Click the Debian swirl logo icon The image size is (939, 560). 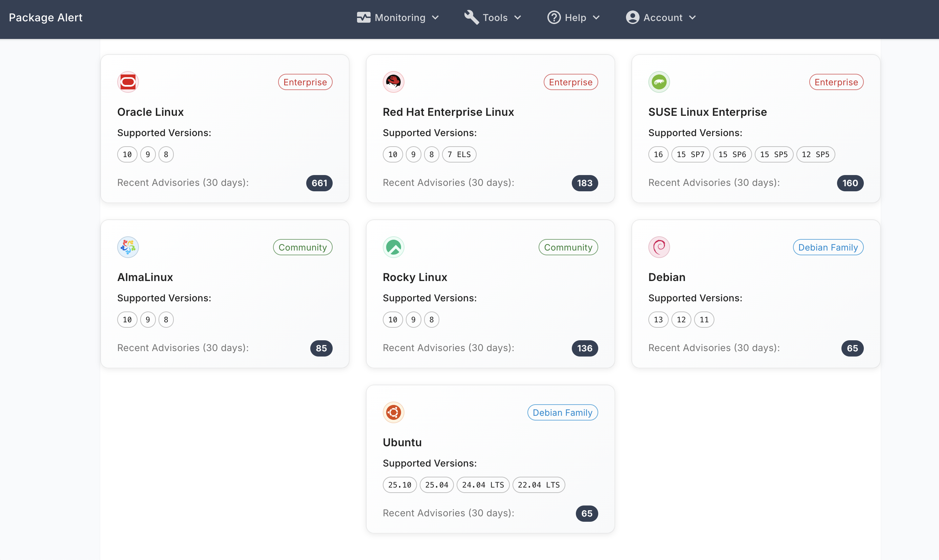[x=659, y=247]
